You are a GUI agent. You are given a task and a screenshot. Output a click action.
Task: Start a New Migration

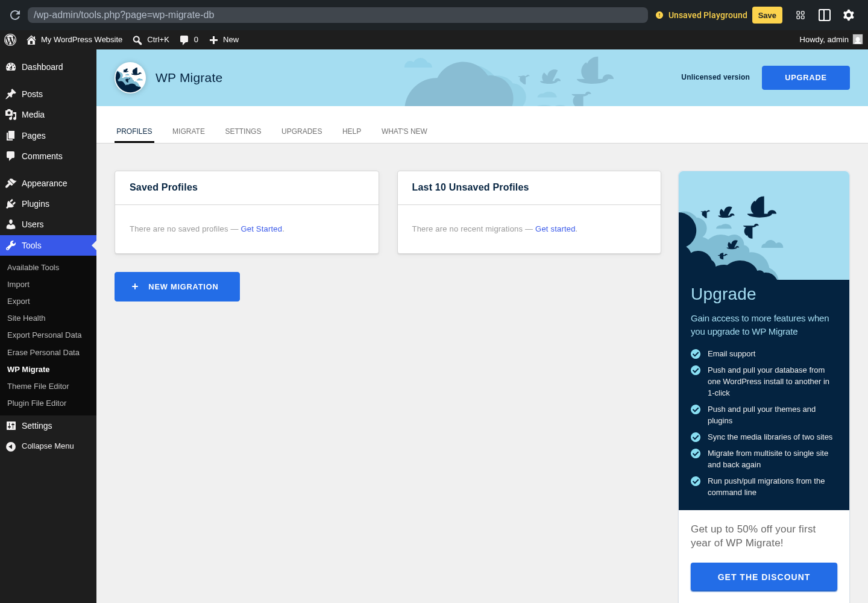point(177,287)
